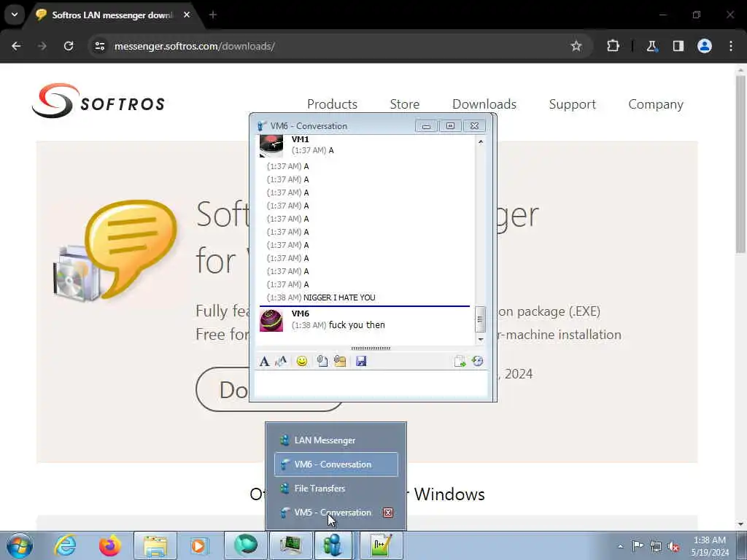747x560 pixels.
Task: Click the LAN Messenger taskbar button
Action: (x=333, y=545)
